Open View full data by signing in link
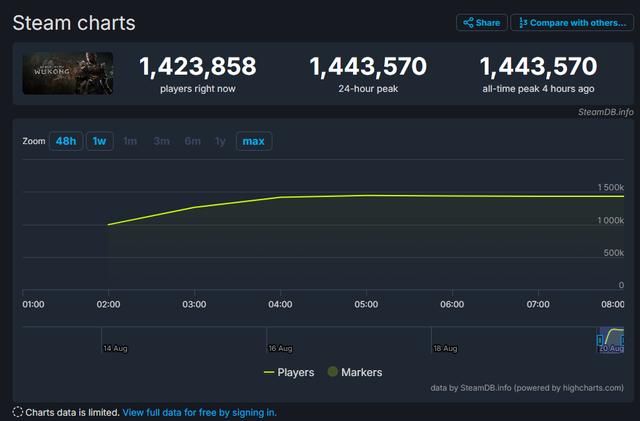 [x=200, y=412]
